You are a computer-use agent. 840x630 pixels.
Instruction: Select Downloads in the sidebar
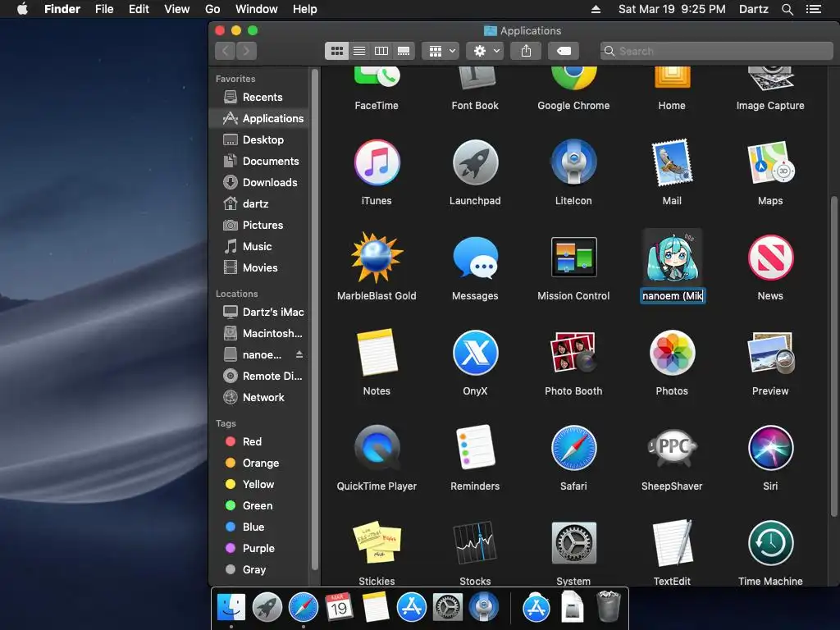tap(259, 183)
